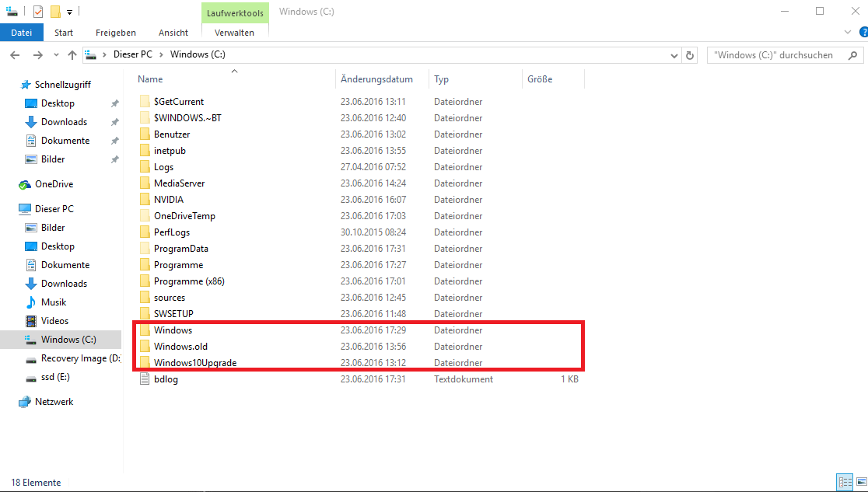
Task: Refresh the folder view
Action: 690,54
